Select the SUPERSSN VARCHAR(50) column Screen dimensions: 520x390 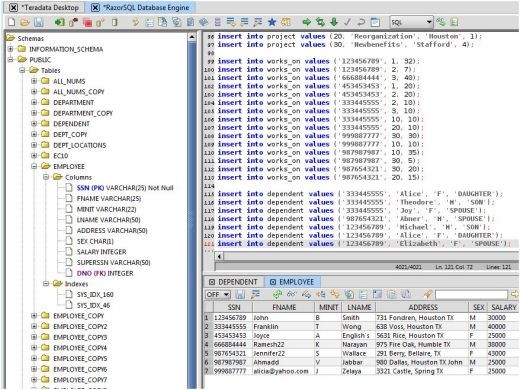[x=113, y=262]
